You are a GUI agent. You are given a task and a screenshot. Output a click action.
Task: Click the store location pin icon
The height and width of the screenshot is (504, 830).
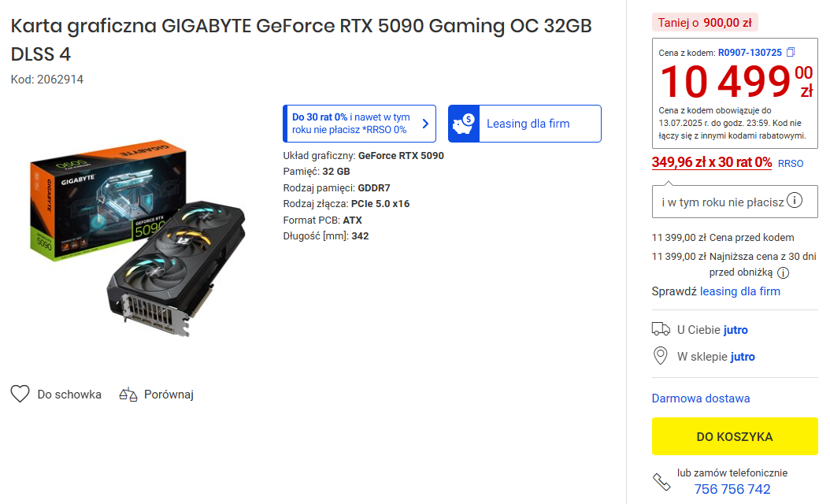coord(660,356)
